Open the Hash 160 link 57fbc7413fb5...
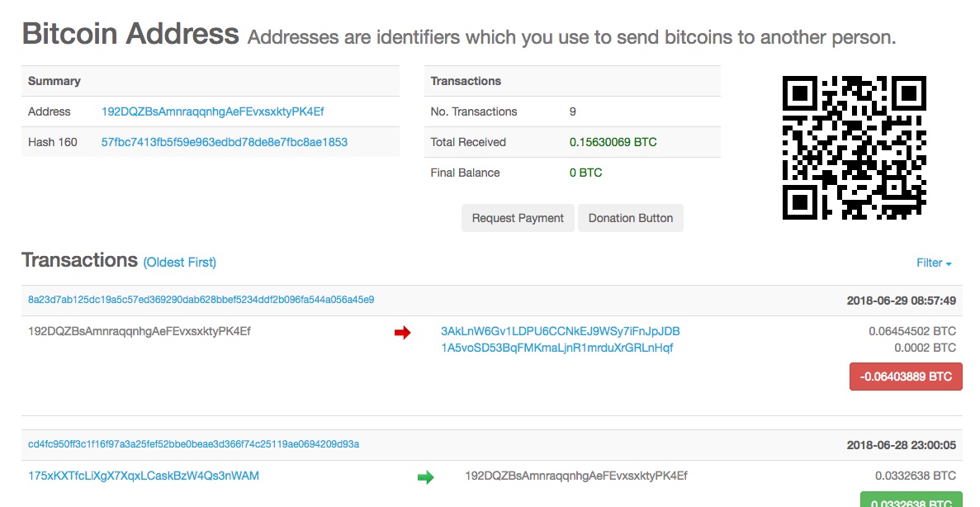This screenshot has height=507, width=980. coord(224,142)
